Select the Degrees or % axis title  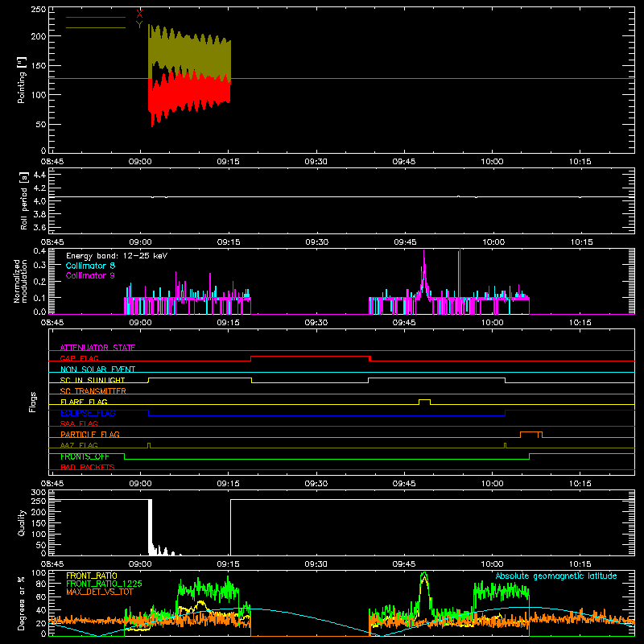point(21,603)
